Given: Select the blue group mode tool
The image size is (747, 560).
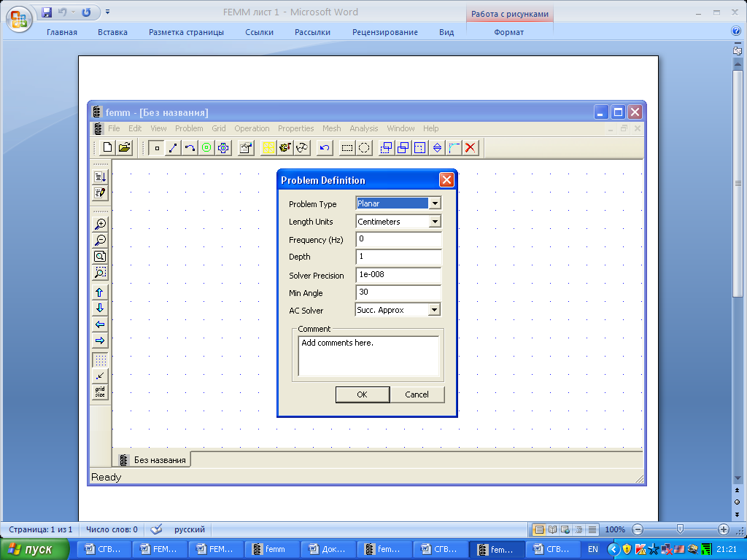Looking at the screenshot, I should [x=223, y=148].
